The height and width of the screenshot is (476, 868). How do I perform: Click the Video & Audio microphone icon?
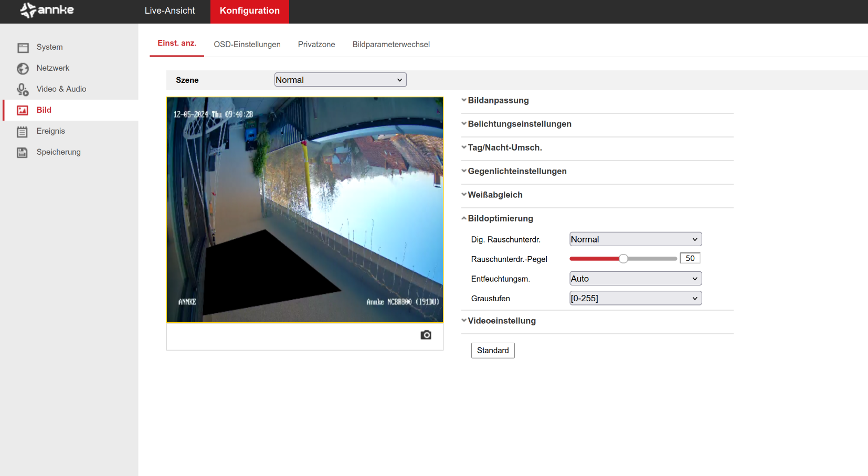pos(23,90)
